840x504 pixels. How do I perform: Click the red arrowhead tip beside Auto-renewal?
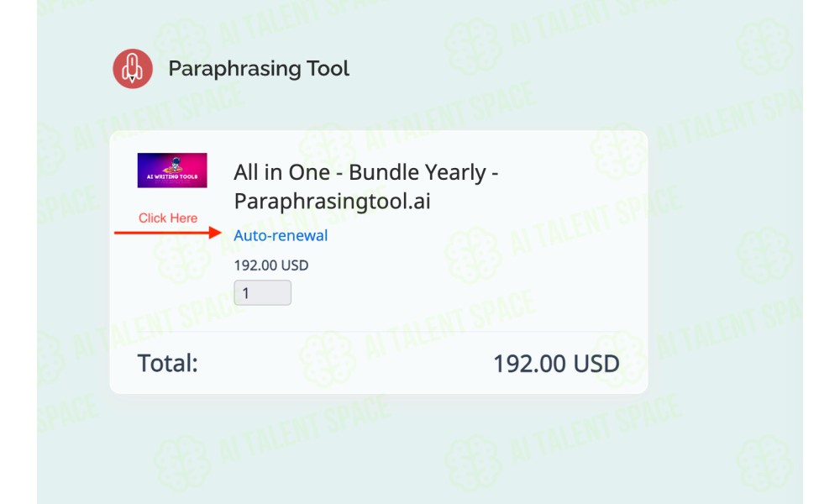(216, 233)
